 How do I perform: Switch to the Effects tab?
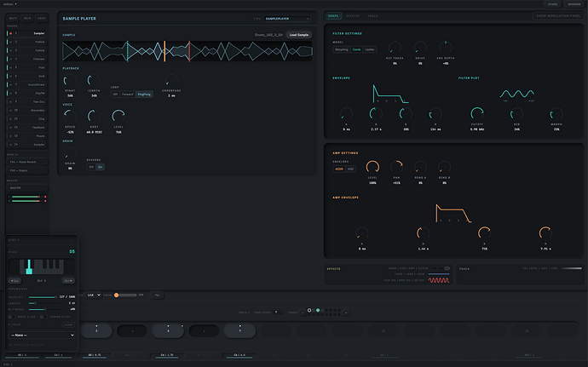353,15
